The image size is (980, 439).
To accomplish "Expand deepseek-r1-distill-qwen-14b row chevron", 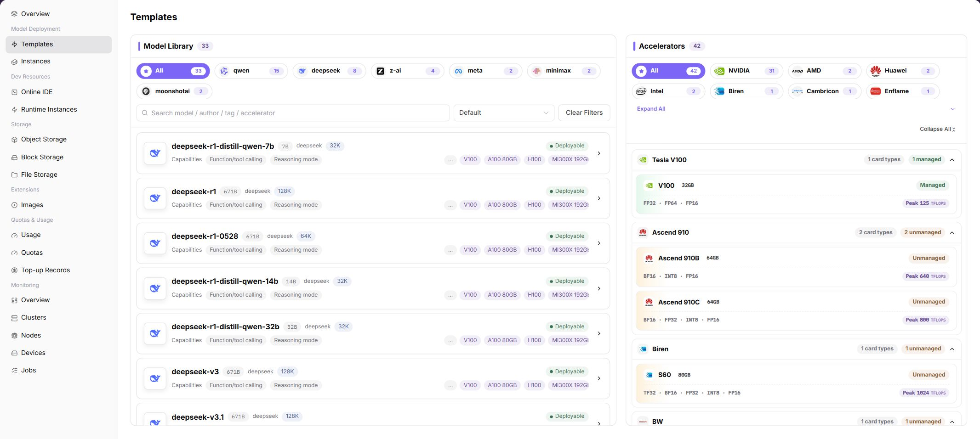I will tap(599, 289).
